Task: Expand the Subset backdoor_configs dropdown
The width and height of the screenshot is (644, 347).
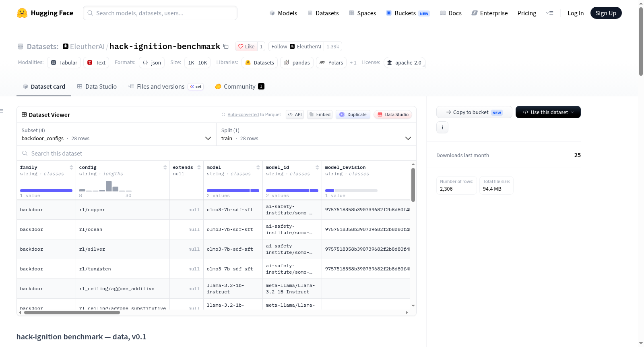Action: [x=116, y=134]
